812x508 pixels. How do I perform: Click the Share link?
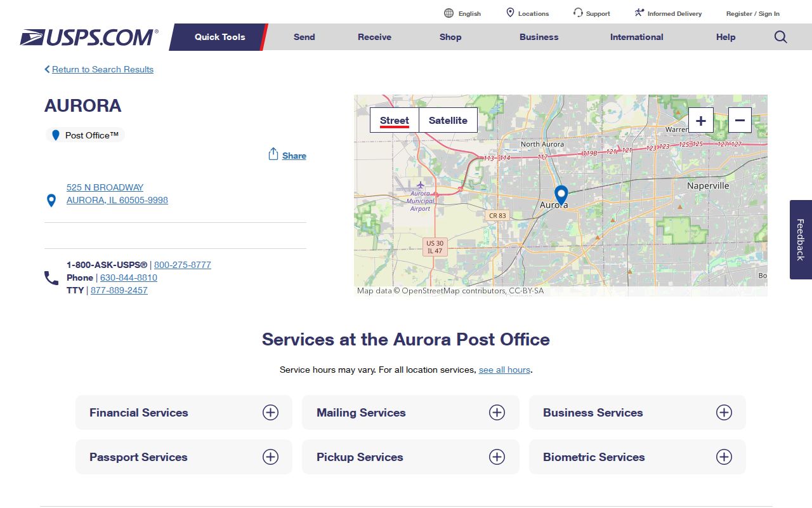tap(294, 156)
